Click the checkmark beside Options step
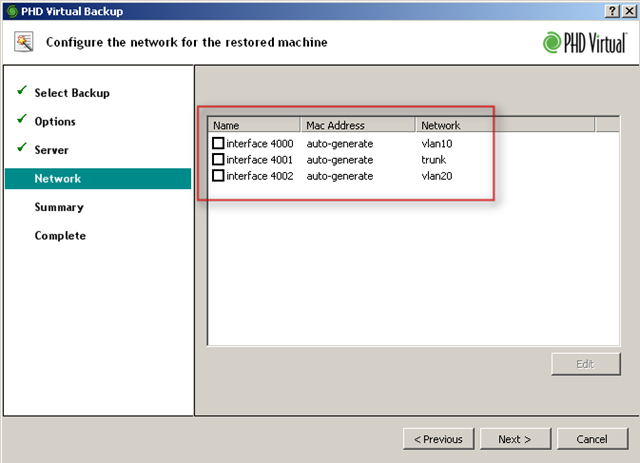 21,120
